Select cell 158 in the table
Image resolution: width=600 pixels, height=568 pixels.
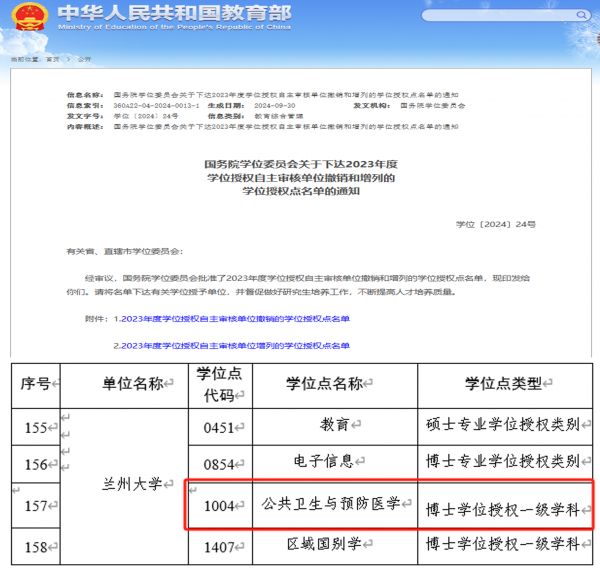[x=36, y=547]
